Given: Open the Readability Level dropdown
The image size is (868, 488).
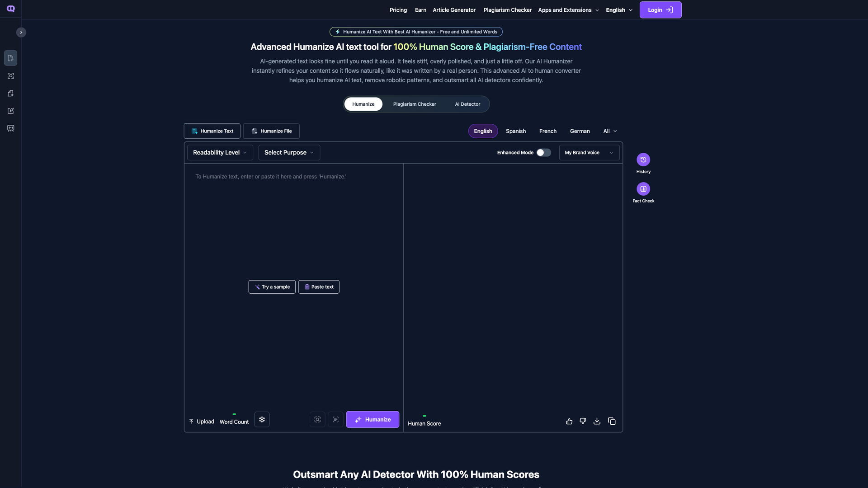Looking at the screenshot, I should 219,152.
